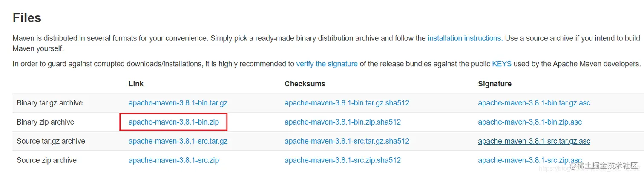Click the 'installation instructions' link
The height and width of the screenshot is (176, 644).
[x=464, y=38]
